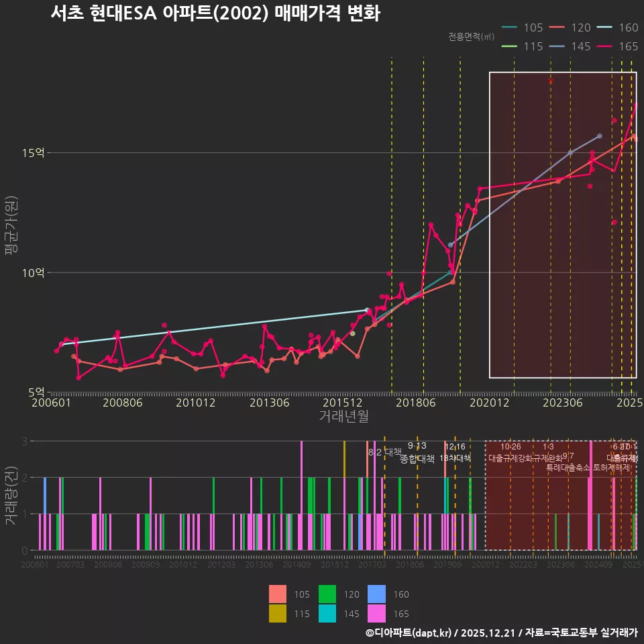Click the 10.26 대출규제강화 annotation
Image resolution: width=644 pixels, height=644 pixels.
[x=511, y=453]
